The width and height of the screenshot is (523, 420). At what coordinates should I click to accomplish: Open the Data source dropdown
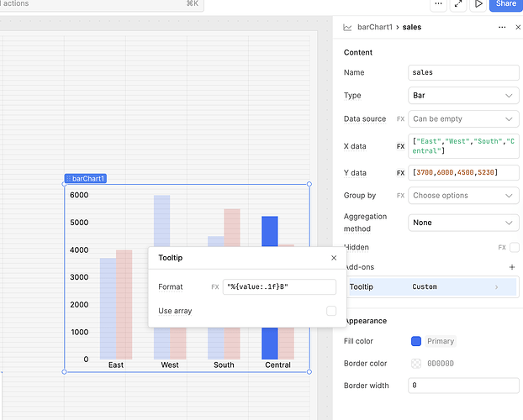tap(463, 119)
